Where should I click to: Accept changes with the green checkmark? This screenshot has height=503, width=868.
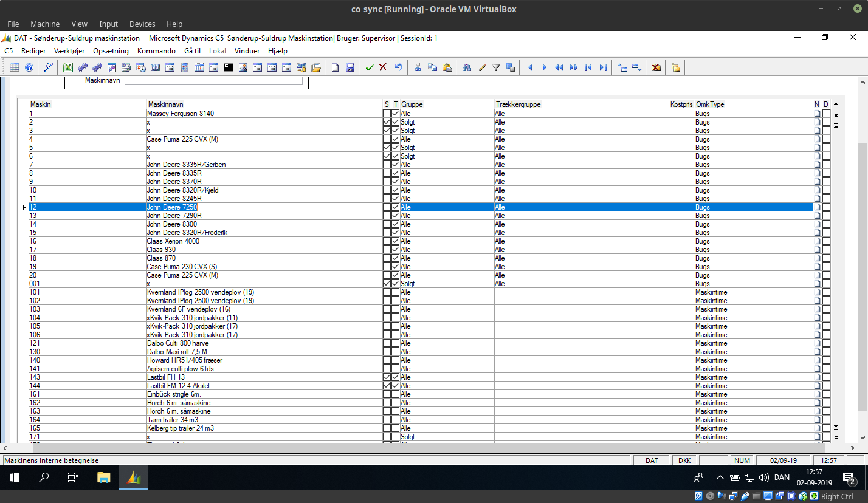point(369,67)
